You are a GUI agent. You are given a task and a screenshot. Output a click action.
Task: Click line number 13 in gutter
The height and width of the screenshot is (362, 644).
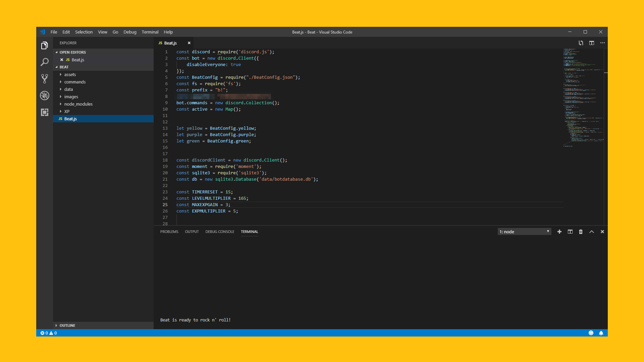tap(165, 128)
